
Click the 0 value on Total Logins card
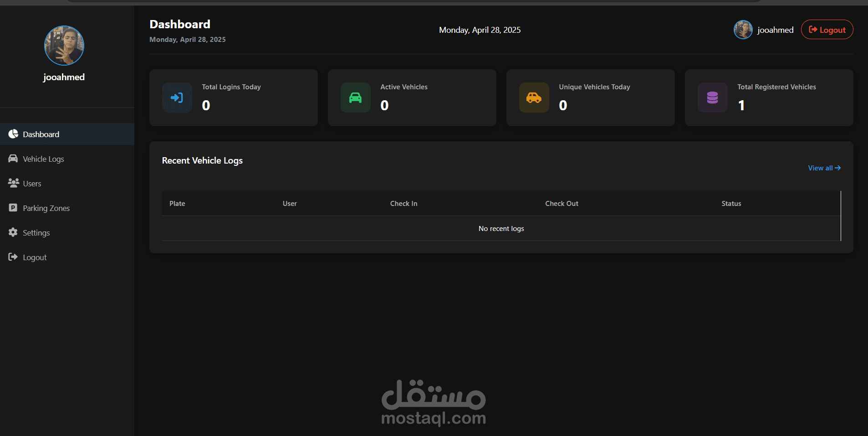pyautogui.click(x=206, y=105)
